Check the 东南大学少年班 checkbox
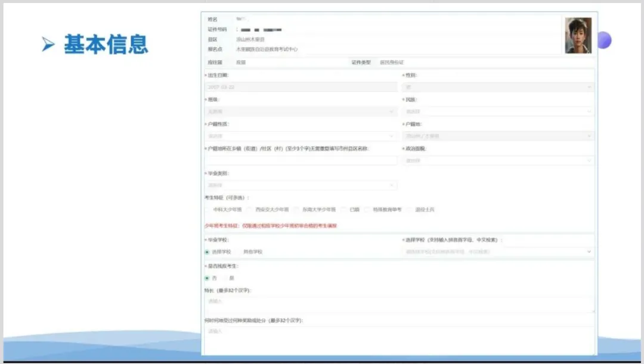This screenshot has width=644, height=364. [296, 210]
